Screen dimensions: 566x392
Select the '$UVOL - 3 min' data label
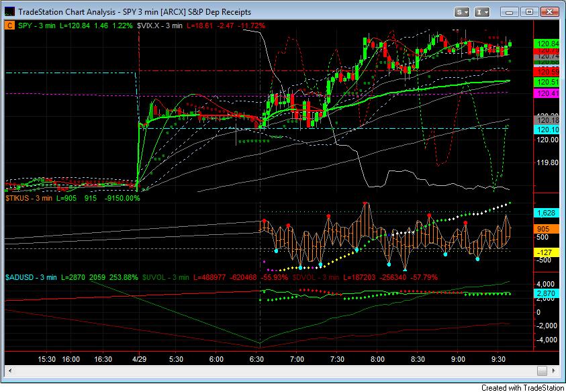tap(165, 278)
